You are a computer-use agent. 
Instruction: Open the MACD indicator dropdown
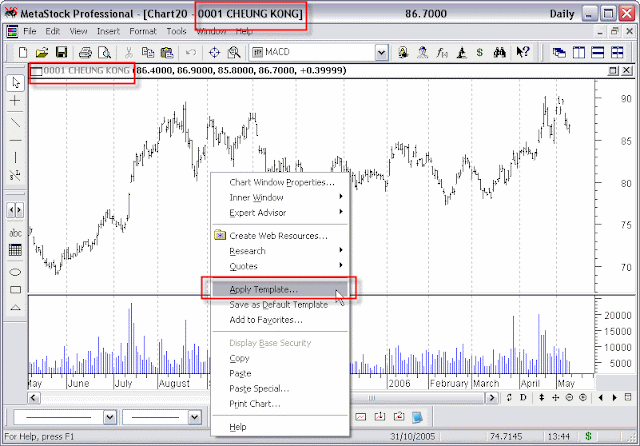381,52
